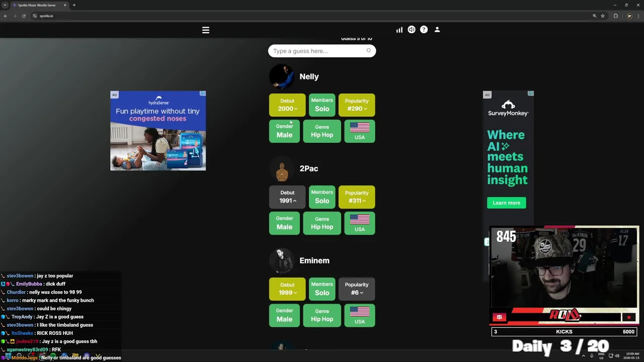This screenshot has height=362, width=644.
Task: Go forward in browser history
Action: click(15, 16)
